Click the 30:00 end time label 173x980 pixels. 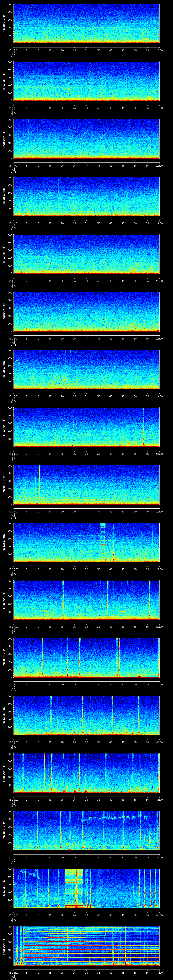click(x=159, y=742)
